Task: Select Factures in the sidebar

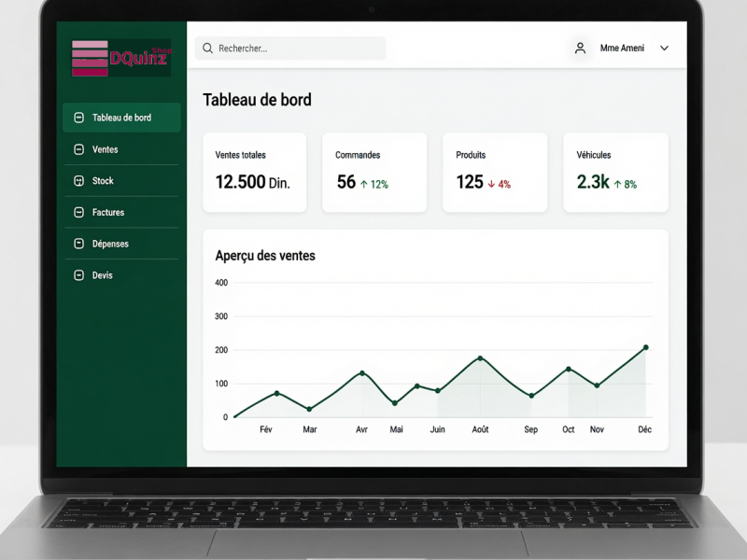Action: pos(121,213)
